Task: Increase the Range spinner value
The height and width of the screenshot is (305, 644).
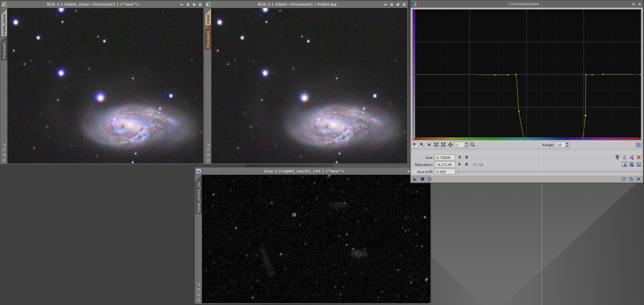Action: click(567, 144)
